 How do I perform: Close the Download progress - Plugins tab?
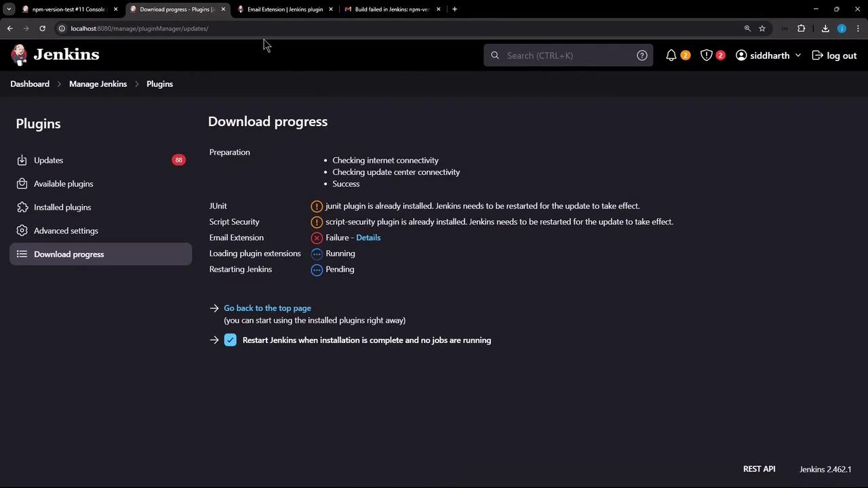tap(223, 9)
